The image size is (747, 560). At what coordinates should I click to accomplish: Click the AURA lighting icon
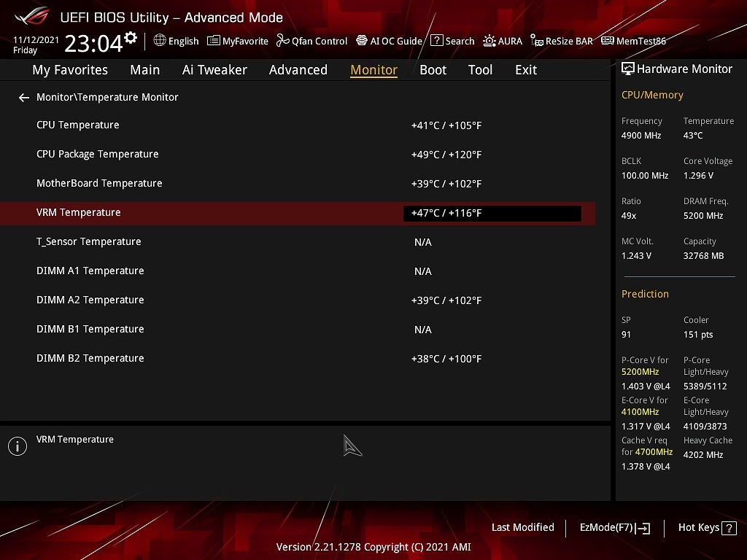pyautogui.click(x=489, y=41)
